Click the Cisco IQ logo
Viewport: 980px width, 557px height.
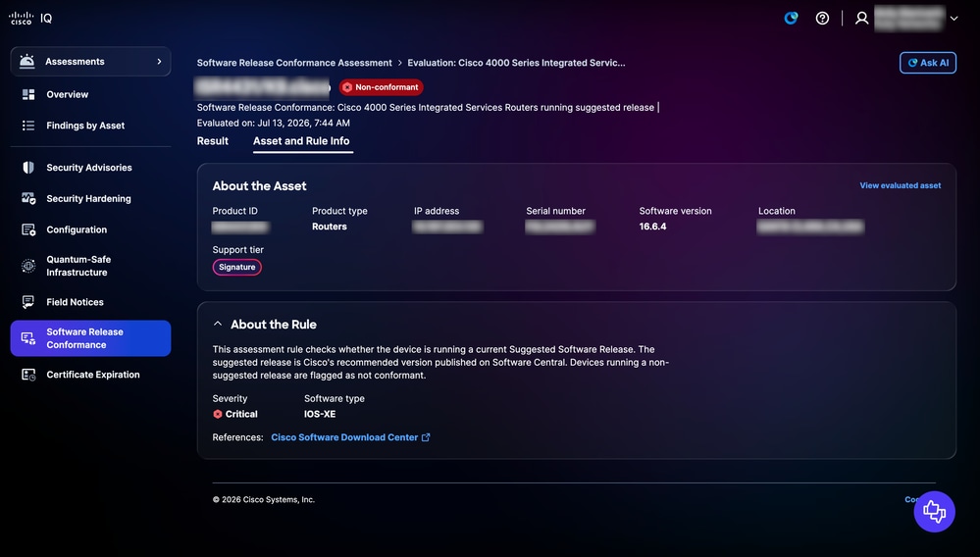click(30, 18)
